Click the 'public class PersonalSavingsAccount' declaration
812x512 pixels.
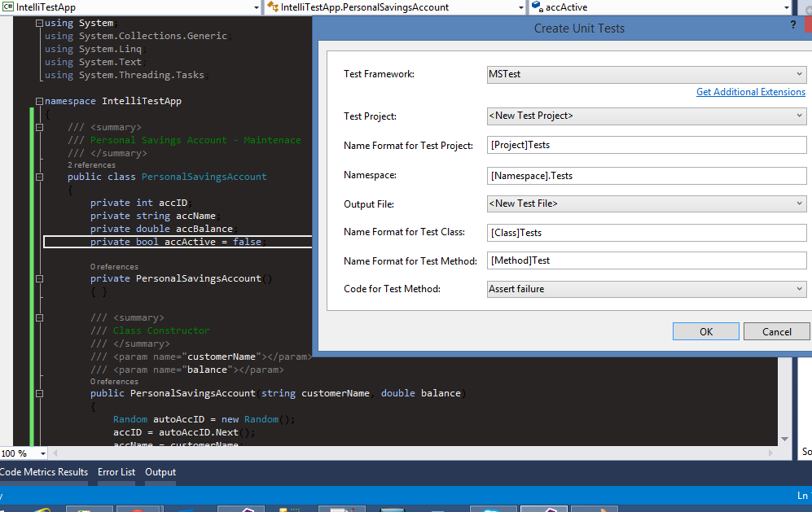[167, 177]
